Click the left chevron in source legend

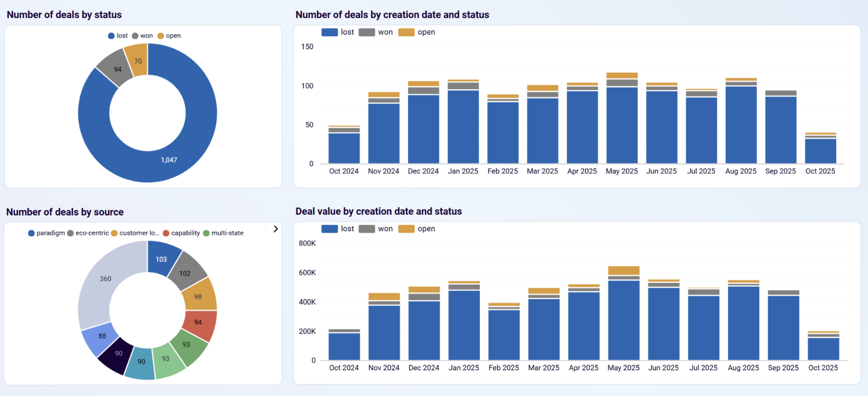[265, 229]
